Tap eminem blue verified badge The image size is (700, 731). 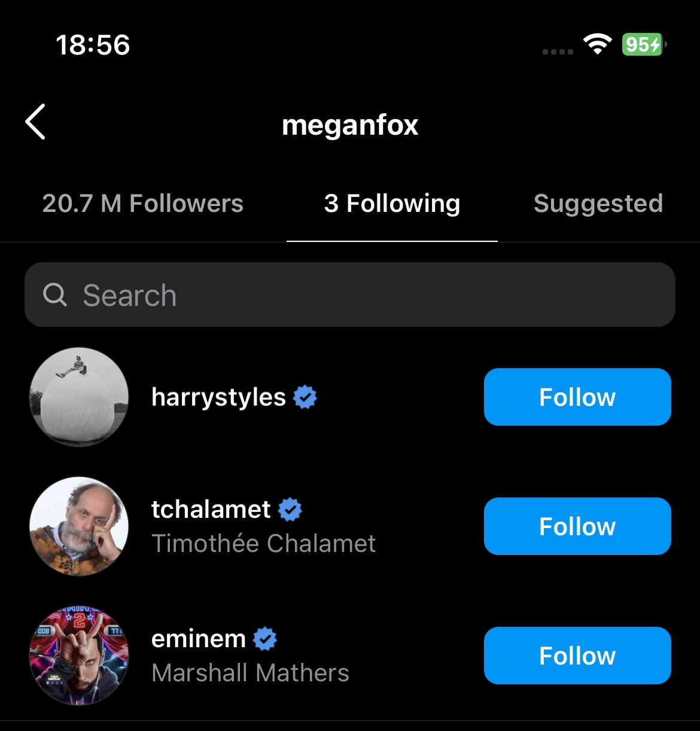(x=265, y=639)
